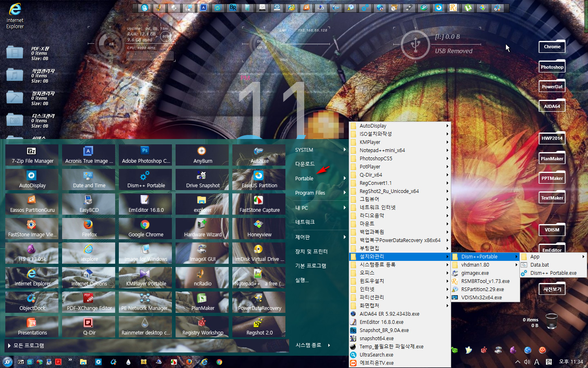Screen dimensions: 588x368
Task: Click uTorrent icon in top dock
Action: (x=468, y=7)
